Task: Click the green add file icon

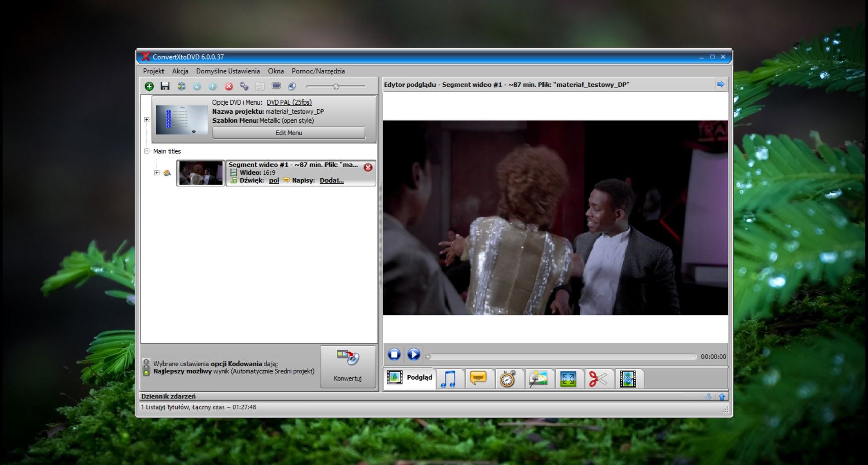Action: 149,86
